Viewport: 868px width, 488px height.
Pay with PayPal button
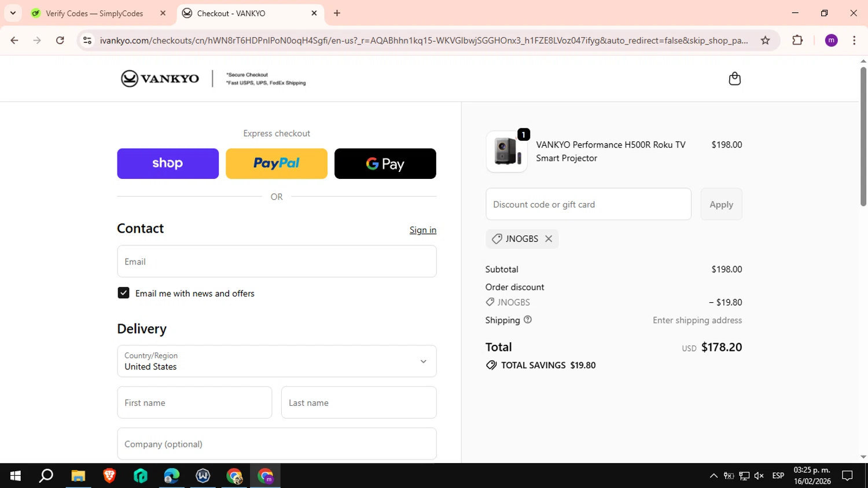coord(277,163)
